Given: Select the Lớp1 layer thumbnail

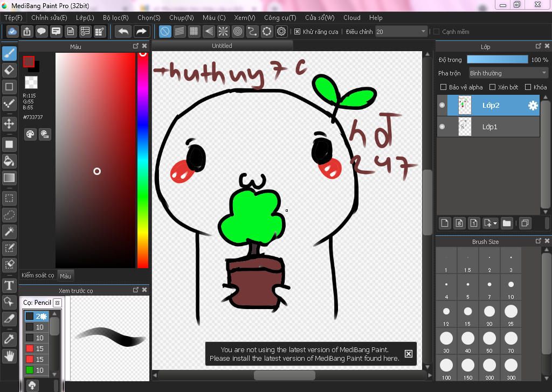Looking at the screenshot, I should (x=465, y=127).
